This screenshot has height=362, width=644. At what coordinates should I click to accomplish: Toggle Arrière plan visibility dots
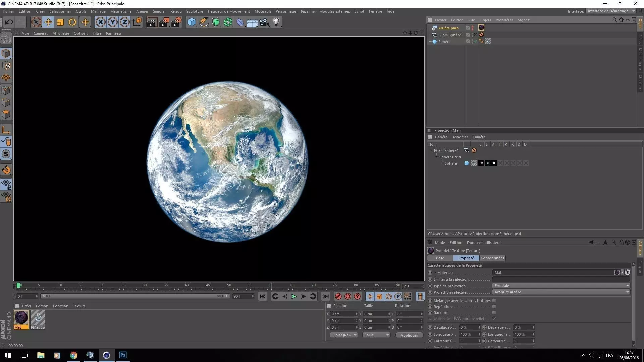click(473, 28)
